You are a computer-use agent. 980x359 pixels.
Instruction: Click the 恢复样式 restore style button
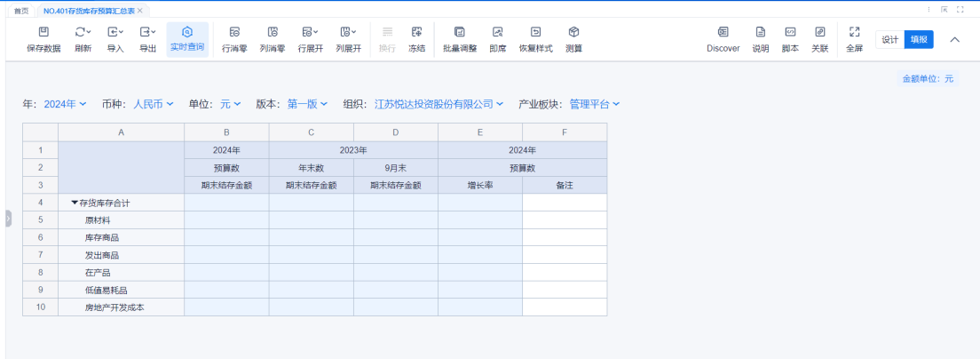tap(535, 32)
